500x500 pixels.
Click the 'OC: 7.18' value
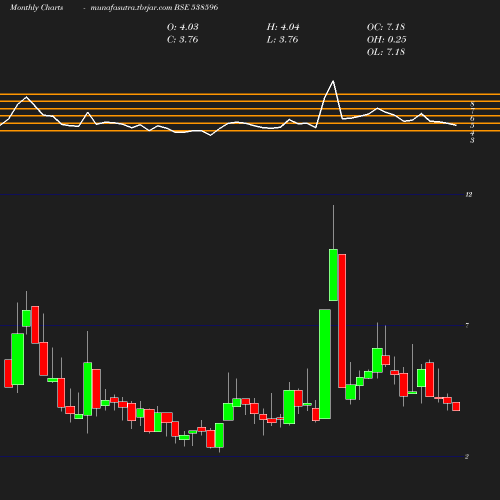(x=386, y=27)
